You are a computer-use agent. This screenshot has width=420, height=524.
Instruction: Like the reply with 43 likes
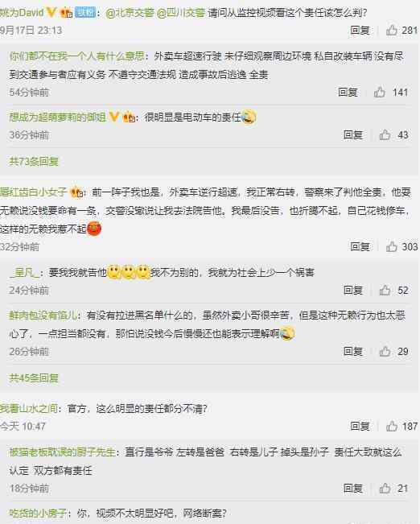(385, 134)
